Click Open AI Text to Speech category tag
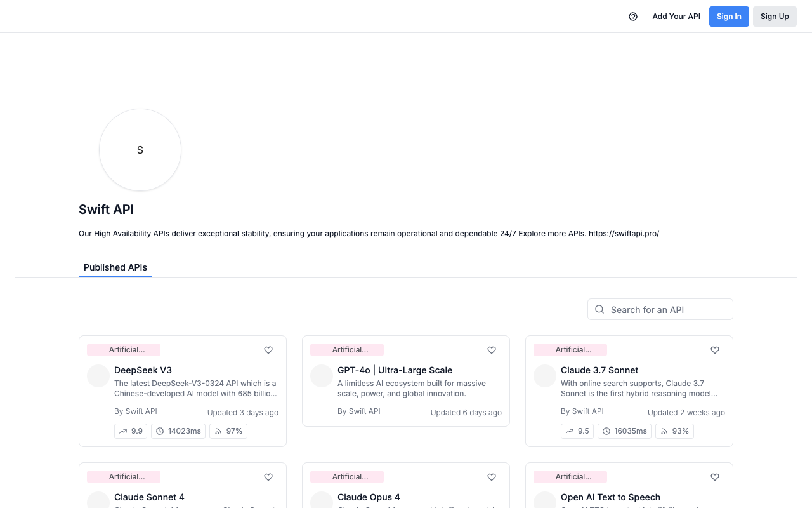Screen dimensions: 812x508 (570, 477)
